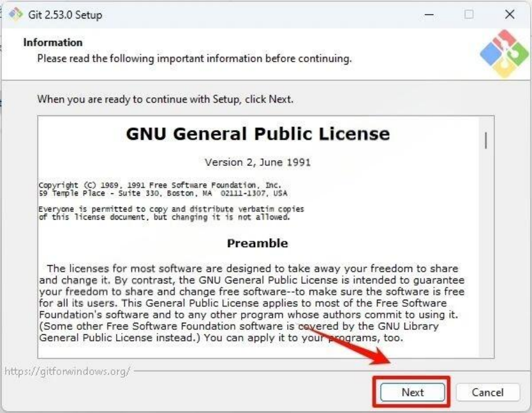532x413 pixels.
Task: Click the "Git 2.53.0 Setup" title text
Action: coord(65,15)
